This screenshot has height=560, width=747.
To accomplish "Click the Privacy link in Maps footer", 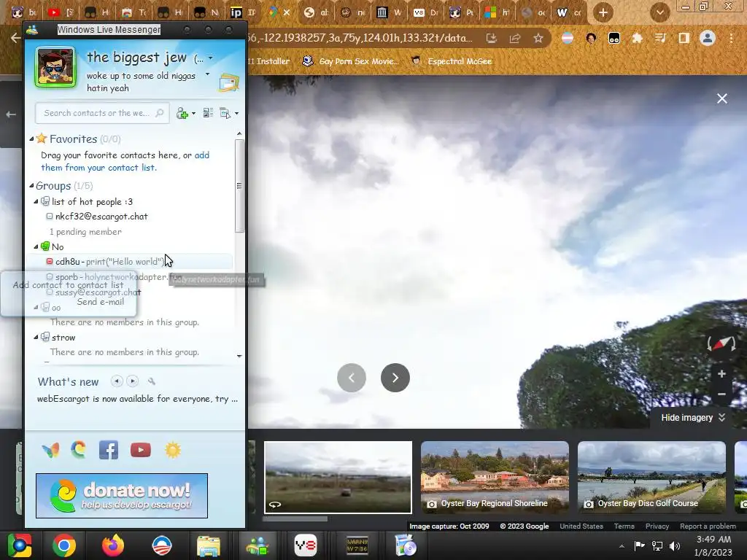I will [x=657, y=526].
